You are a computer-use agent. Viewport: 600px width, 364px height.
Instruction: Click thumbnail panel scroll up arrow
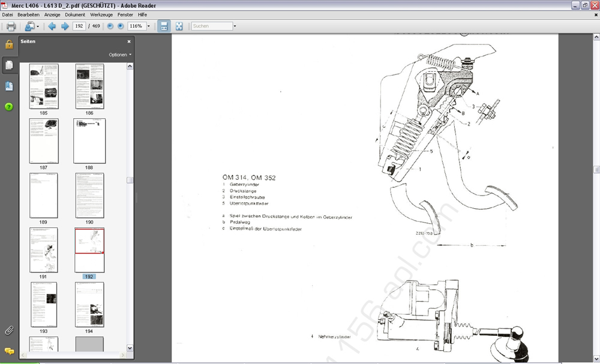click(130, 66)
